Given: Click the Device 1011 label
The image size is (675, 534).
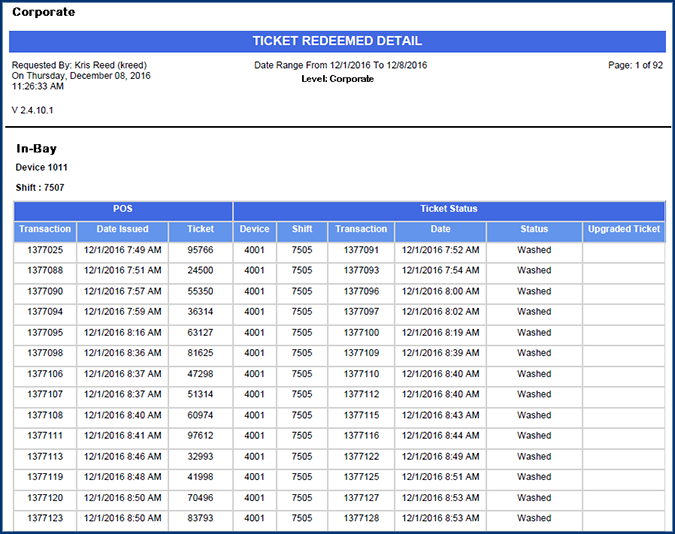Looking at the screenshot, I should pos(42,168).
